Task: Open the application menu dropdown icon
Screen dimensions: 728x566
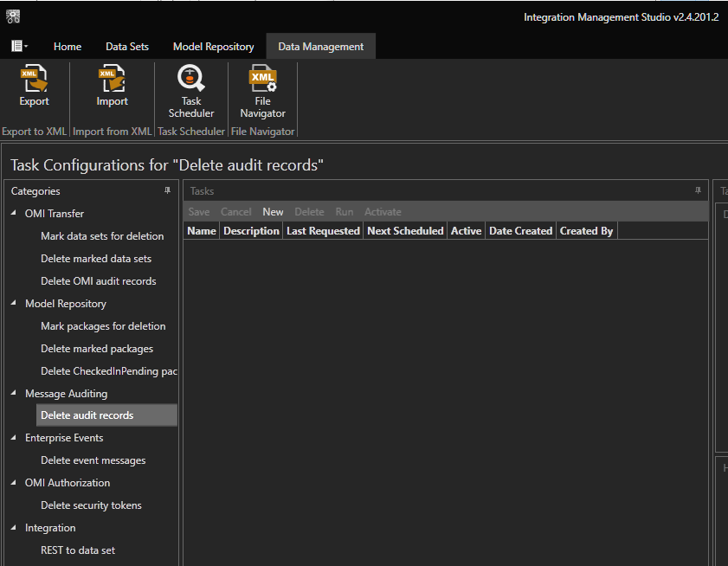Action: pyautogui.click(x=19, y=46)
